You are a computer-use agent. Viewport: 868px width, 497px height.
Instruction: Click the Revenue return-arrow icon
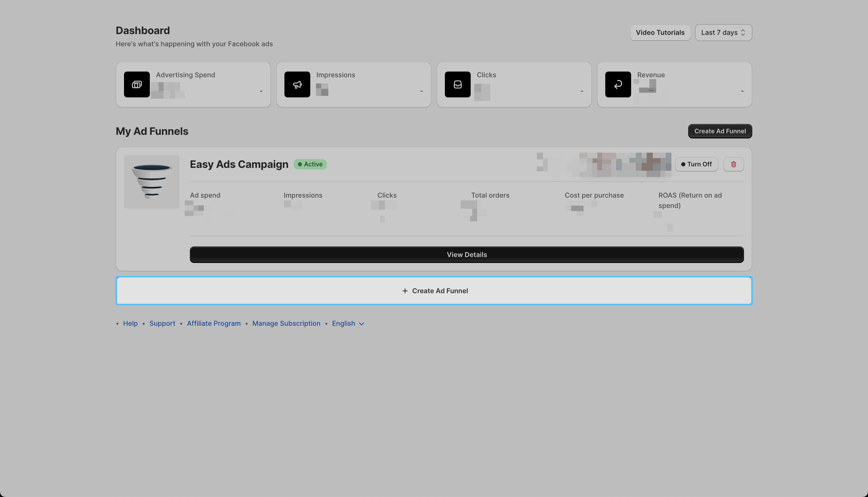pyautogui.click(x=618, y=84)
